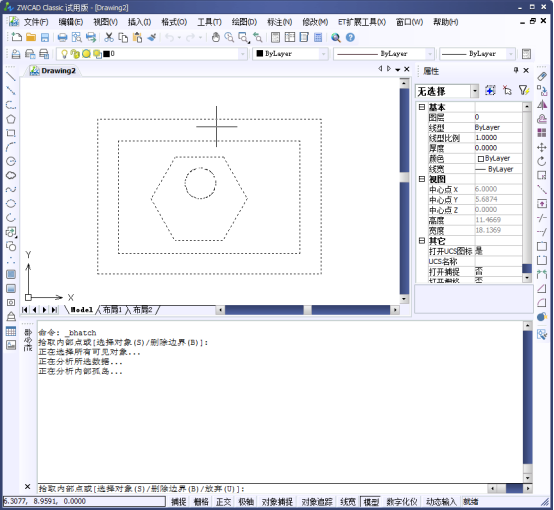554x510 pixels.
Task: Open the 绘图(D) menu
Action: 244,22
